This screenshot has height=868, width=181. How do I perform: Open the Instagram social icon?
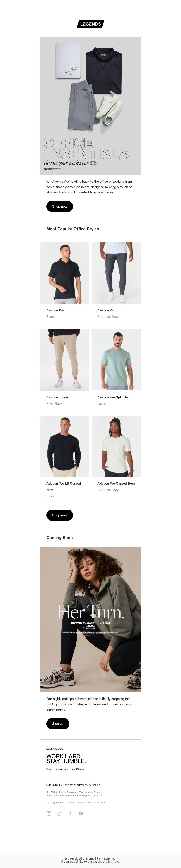(x=49, y=813)
